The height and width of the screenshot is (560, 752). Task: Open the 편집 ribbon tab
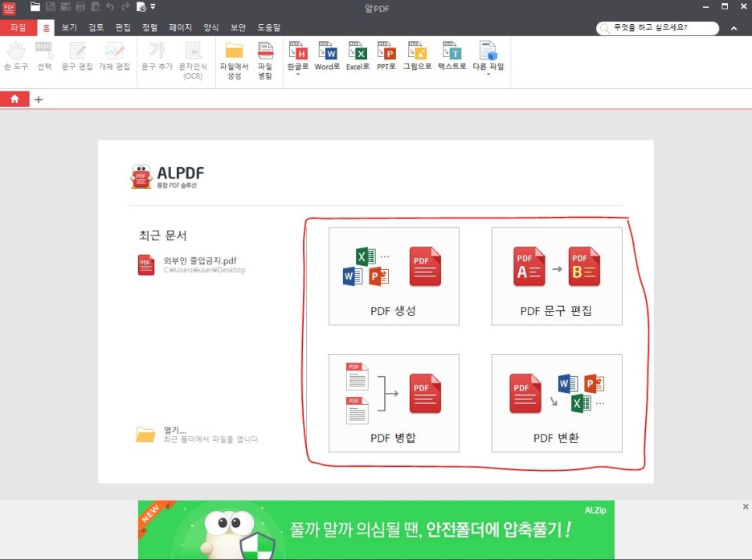[x=123, y=28]
